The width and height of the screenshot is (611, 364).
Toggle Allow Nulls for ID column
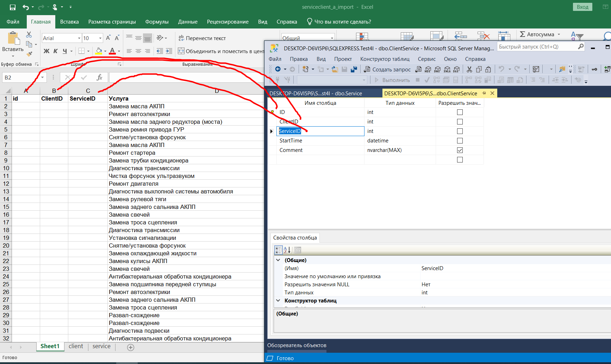460,112
